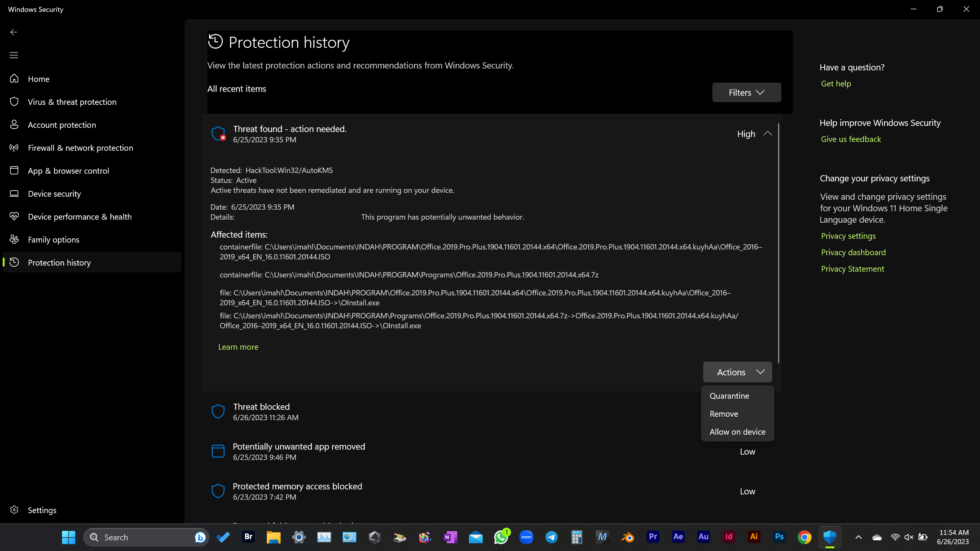The height and width of the screenshot is (551, 980).
Task: Toggle the navigation menu hamburger icon
Action: [x=13, y=54]
